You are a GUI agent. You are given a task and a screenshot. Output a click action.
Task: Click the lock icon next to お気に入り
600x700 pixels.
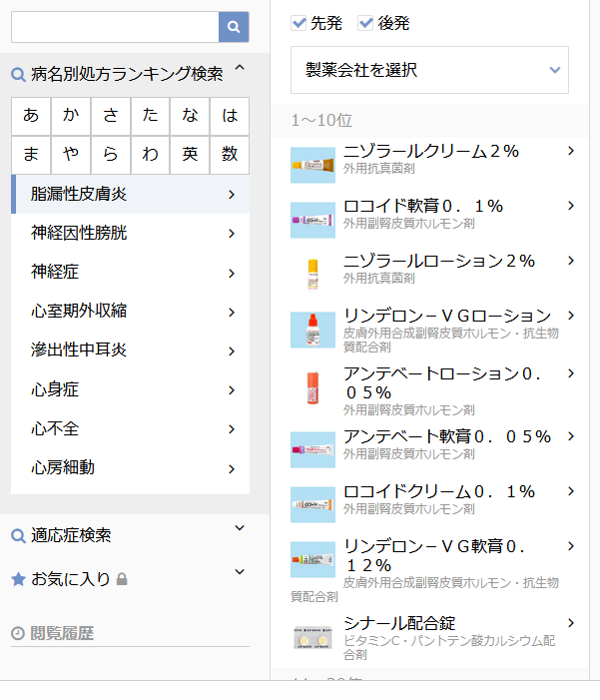(122, 579)
